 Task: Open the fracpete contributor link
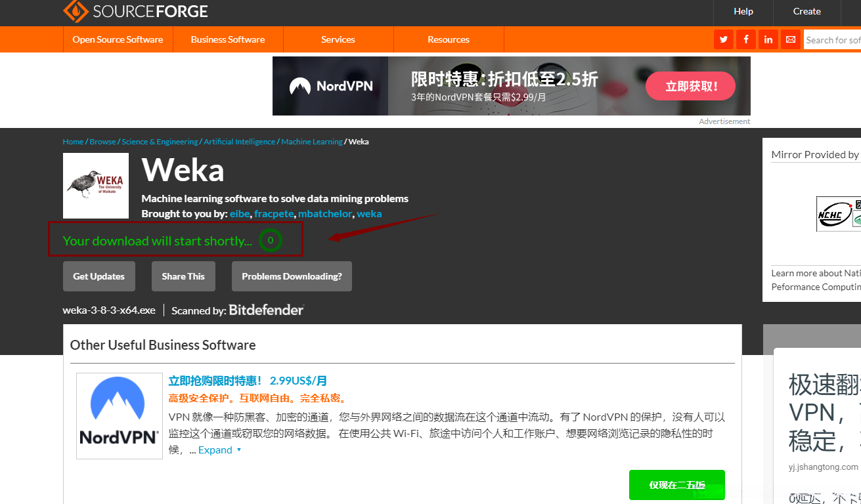pos(274,213)
